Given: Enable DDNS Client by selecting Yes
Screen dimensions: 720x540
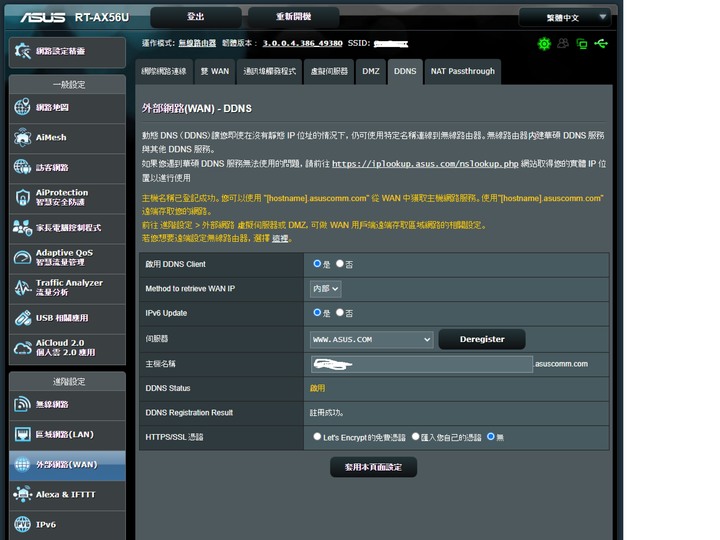Looking at the screenshot, I should [x=317, y=264].
